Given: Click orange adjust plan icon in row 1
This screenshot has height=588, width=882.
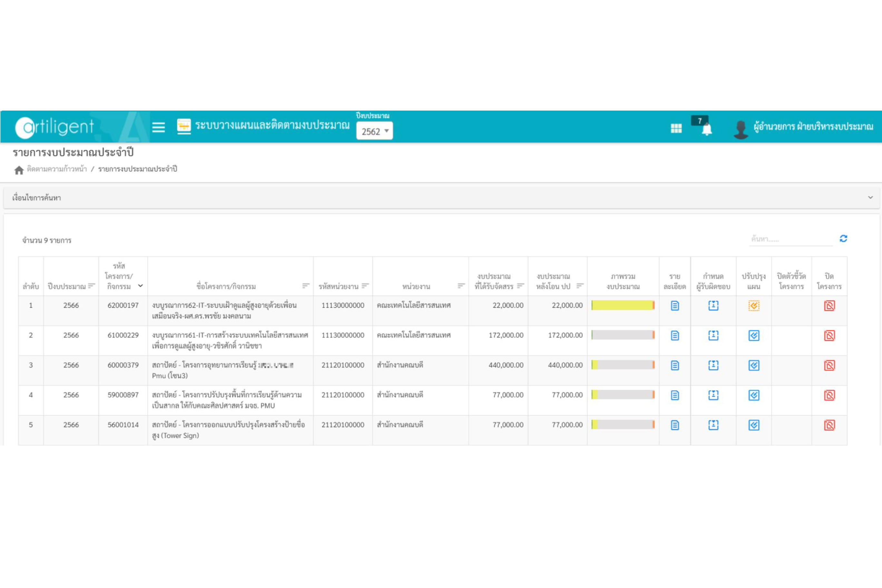Looking at the screenshot, I should pos(753,306).
